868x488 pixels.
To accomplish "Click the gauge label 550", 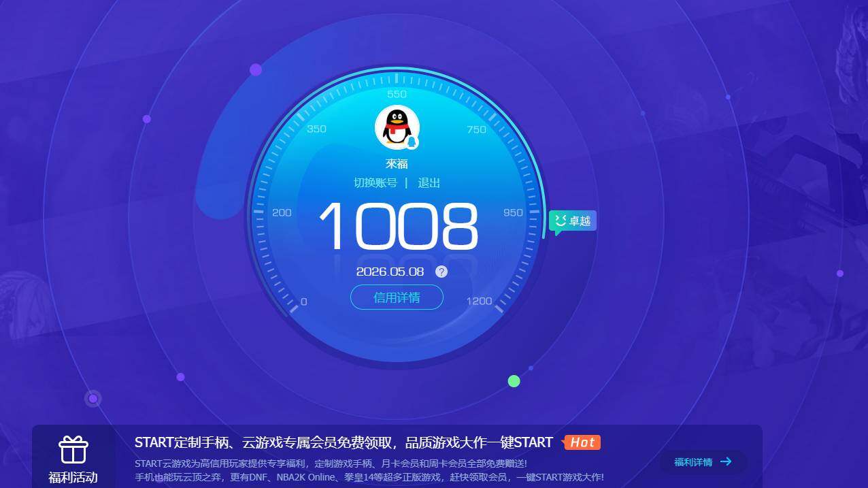I will [397, 95].
